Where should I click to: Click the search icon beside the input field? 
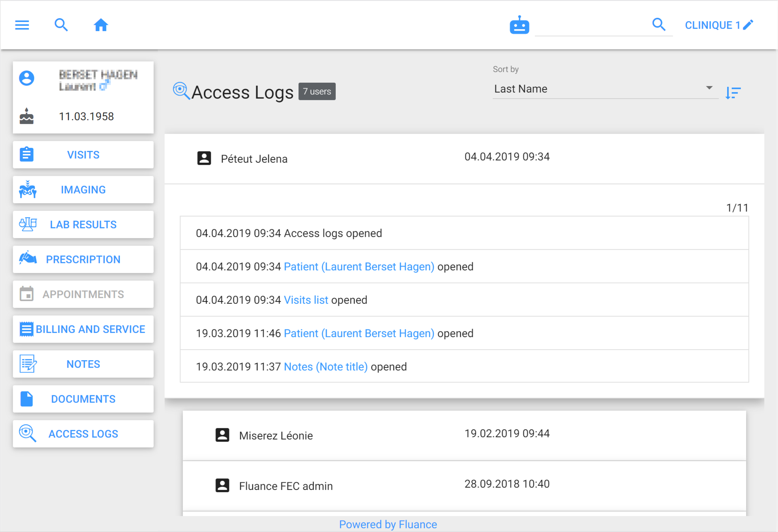click(659, 25)
